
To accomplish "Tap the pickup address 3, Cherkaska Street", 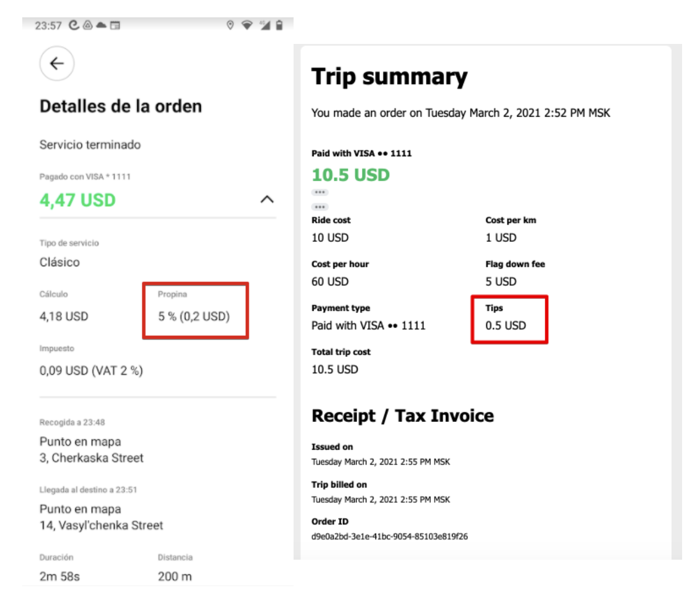I will pos(91,458).
